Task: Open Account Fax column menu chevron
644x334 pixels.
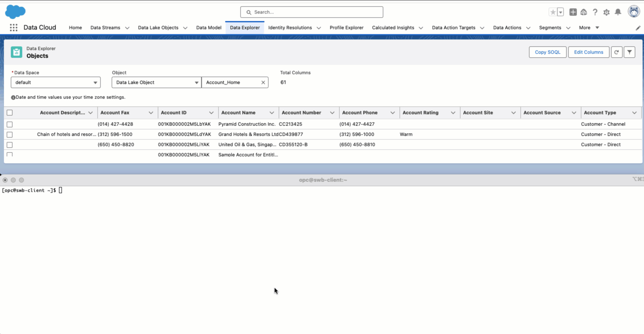Action: click(x=151, y=113)
